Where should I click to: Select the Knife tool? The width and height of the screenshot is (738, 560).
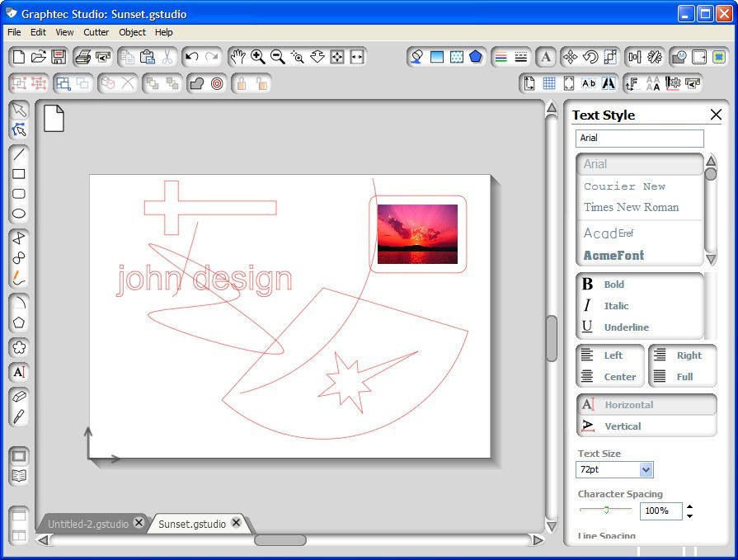pyautogui.click(x=19, y=416)
